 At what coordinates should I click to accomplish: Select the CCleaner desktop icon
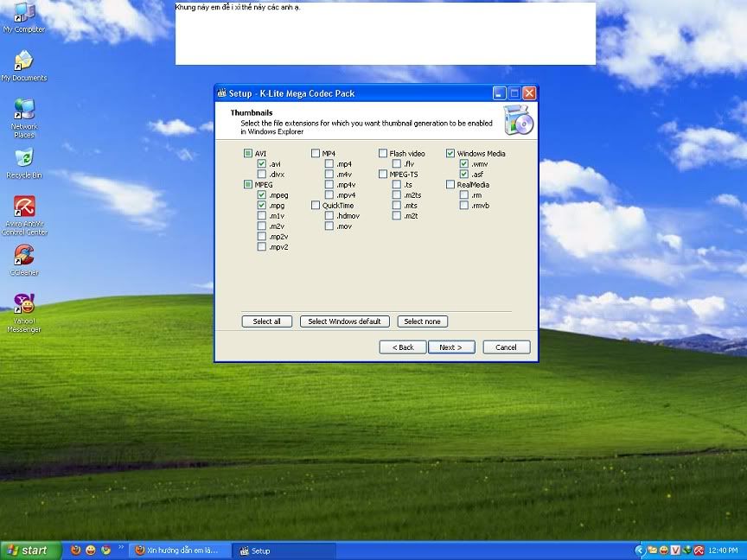pos(24,260)
